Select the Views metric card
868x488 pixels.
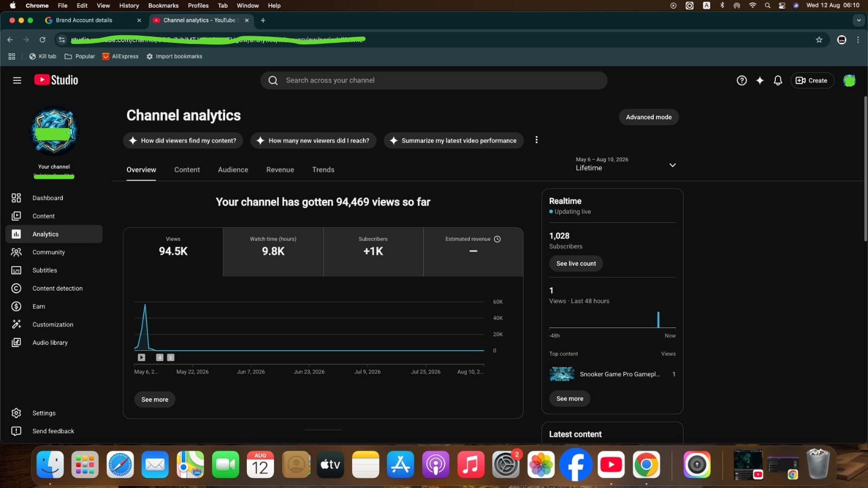pyautogui.click(x=173, y=252)
